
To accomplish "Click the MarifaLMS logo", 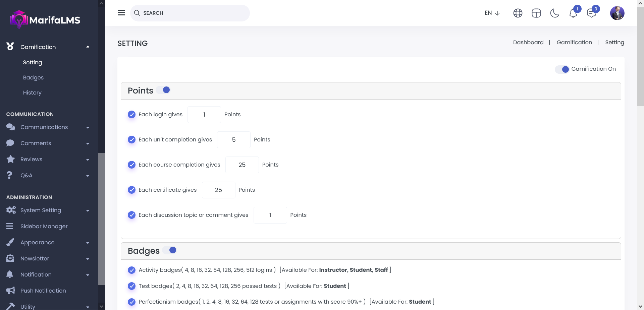I will (x=45, y=20).
